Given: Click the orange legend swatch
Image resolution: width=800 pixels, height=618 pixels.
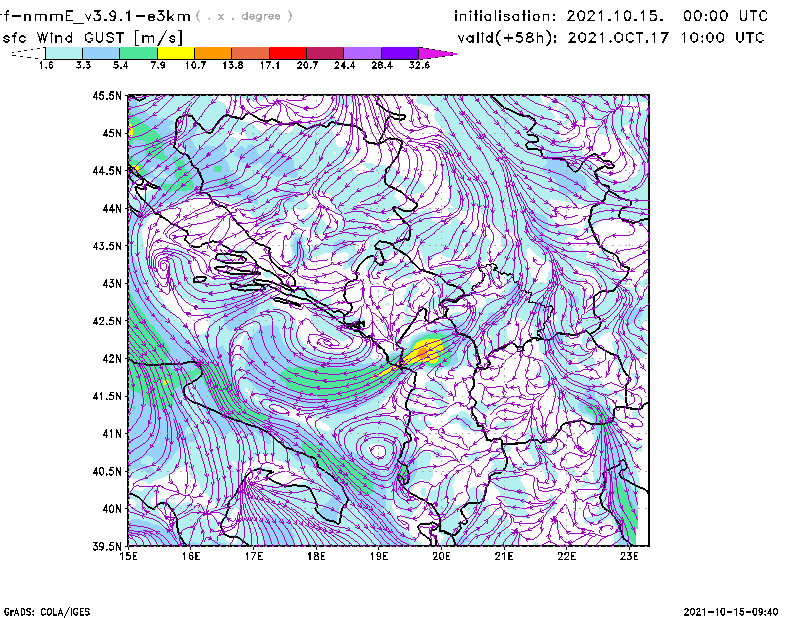Looking at the screenshot, I should 213,53.
